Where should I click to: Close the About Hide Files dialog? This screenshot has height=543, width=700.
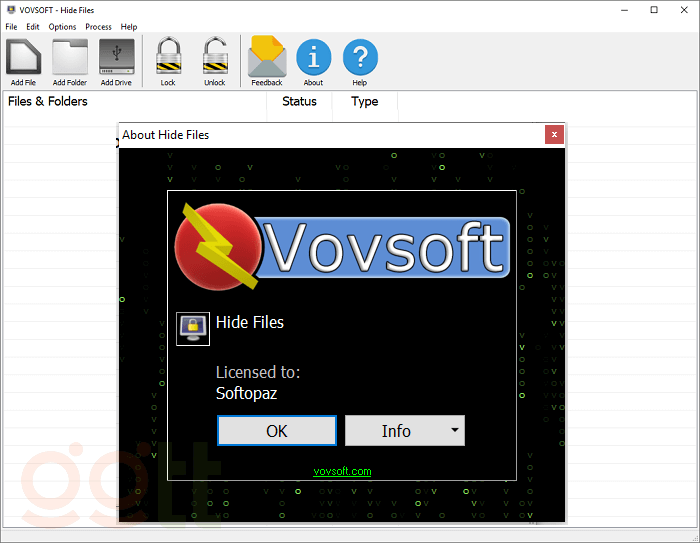click(554, 135)
